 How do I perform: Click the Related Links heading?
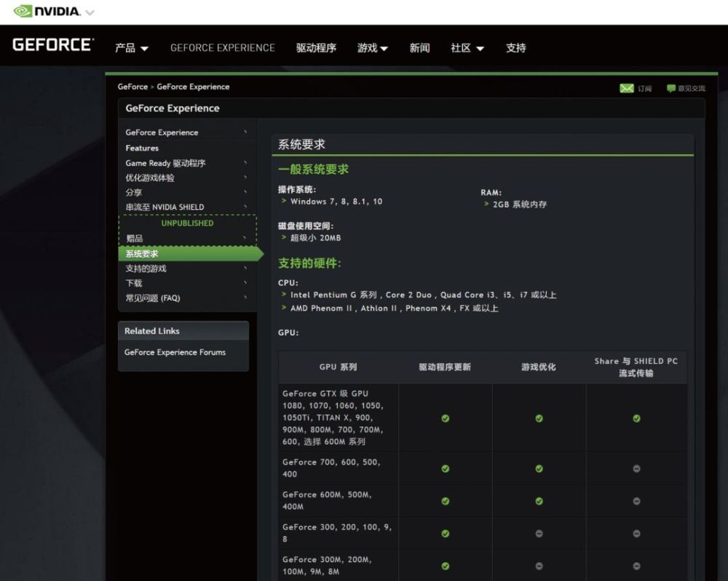(x=152, y=331)
